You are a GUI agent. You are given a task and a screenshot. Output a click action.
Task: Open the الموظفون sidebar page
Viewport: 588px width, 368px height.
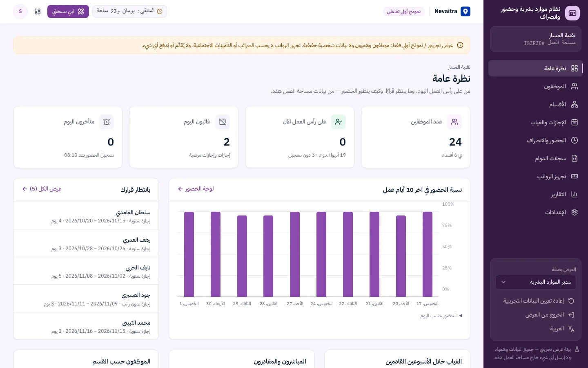click(535, 86)
